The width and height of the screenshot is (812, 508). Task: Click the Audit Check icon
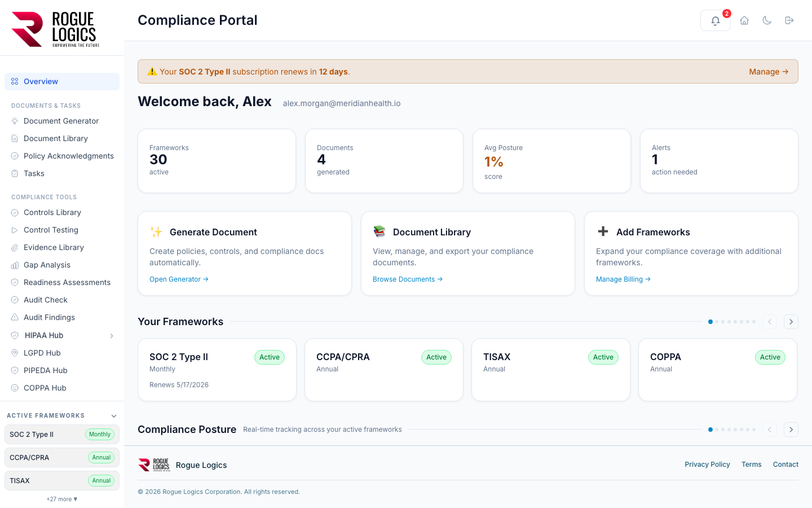15,300
